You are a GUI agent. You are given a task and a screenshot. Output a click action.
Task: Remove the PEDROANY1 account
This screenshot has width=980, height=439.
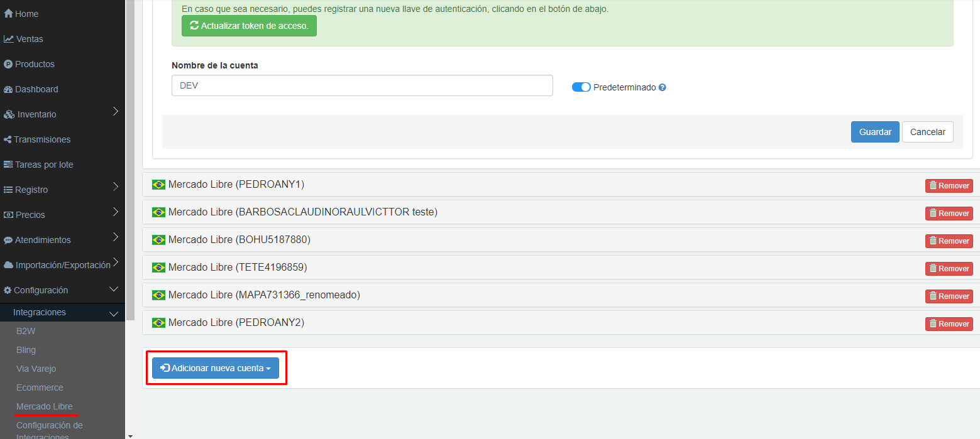point(949,185)
